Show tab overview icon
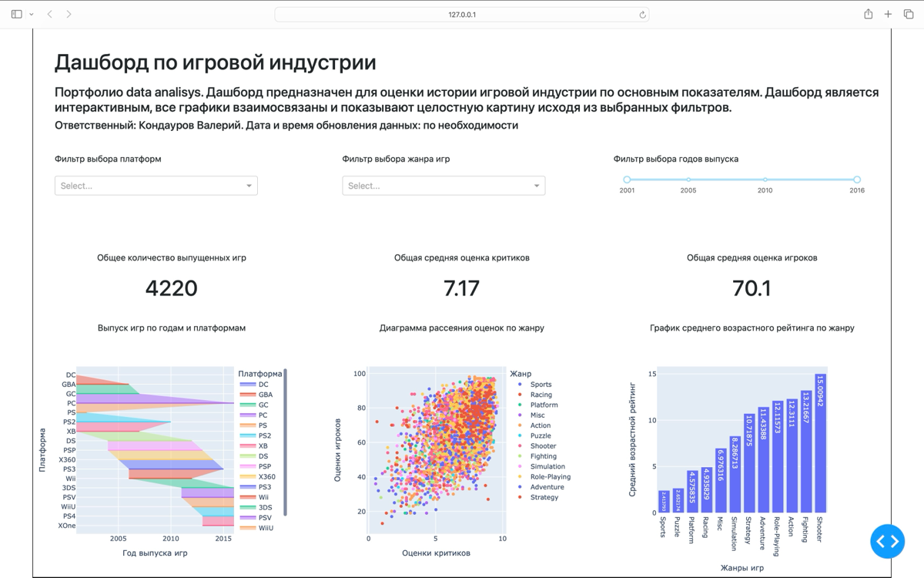924x578 pixels. tap(908, 14)
